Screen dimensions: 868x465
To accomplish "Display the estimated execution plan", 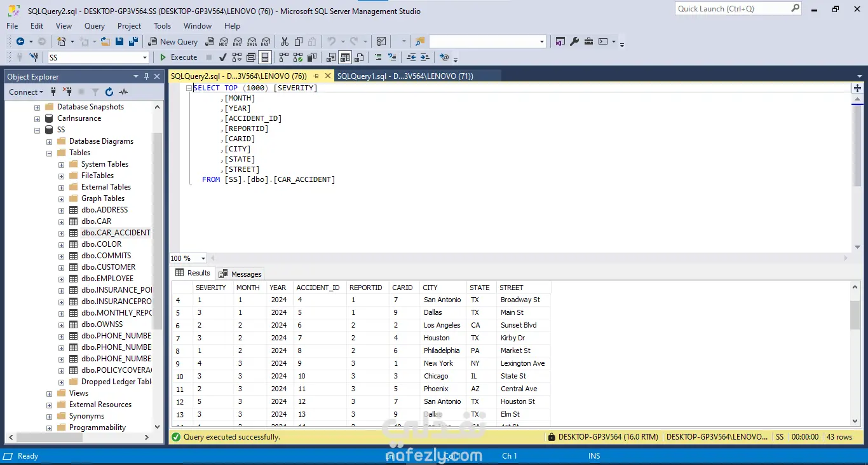I will click(237, 57).
